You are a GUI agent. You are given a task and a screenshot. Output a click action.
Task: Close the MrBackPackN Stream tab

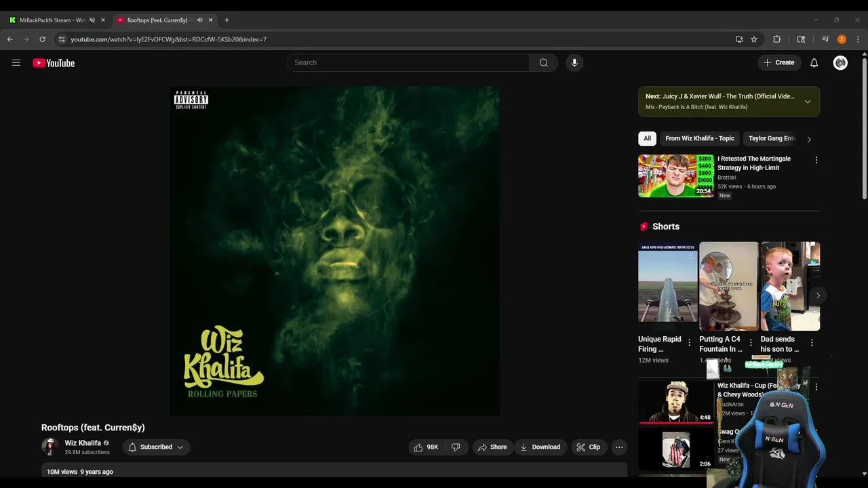(x=103, y=20)
